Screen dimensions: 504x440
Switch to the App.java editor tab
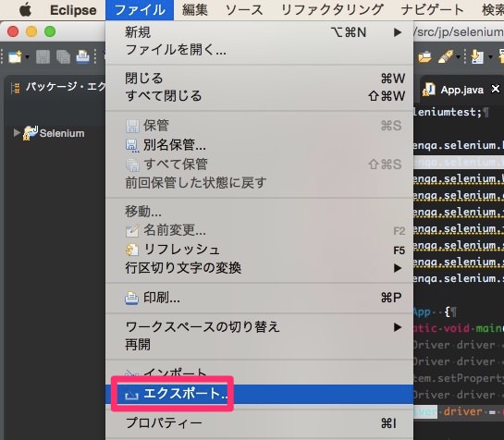[461, 90]
